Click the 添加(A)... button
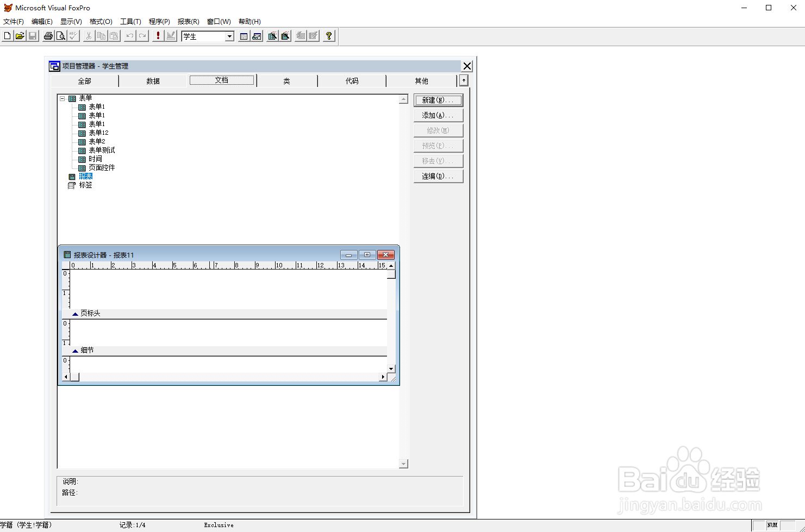 click(x=438, y=115)
